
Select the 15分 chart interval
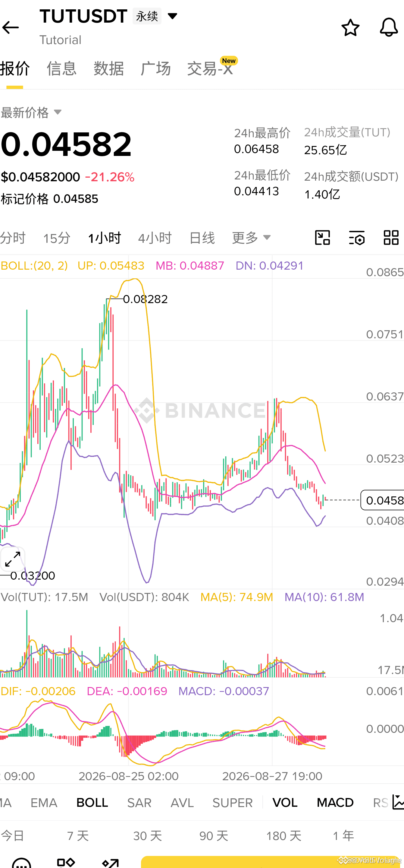[57, 238]
